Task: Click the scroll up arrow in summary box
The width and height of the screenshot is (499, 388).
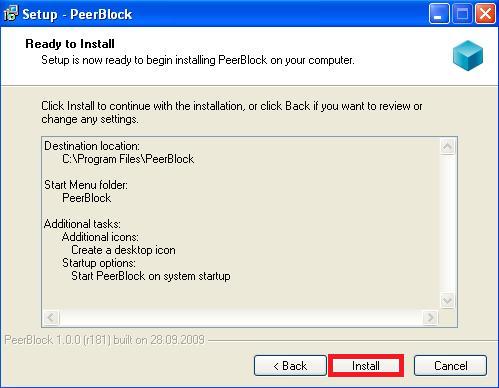Action: click(x=447, y=146)
